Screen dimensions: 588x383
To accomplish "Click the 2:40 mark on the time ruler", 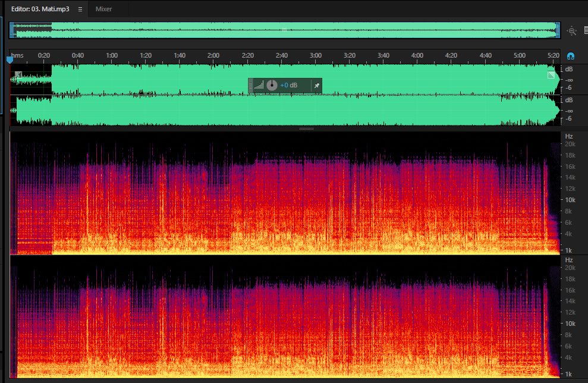I will (282, 55).
